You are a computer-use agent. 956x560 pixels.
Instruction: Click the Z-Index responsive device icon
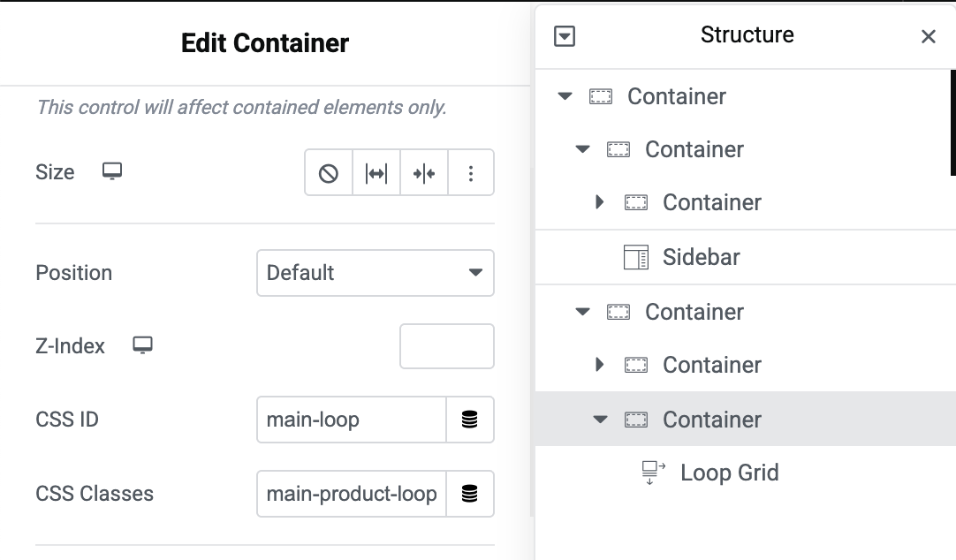pyautogui.click(x=142, y=345)
